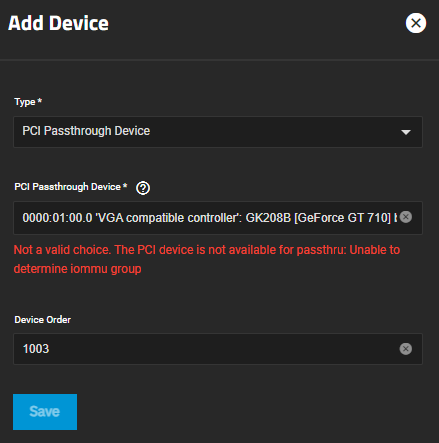
Task: Select the asterisk beside the Type label
Action: point(39,100)
